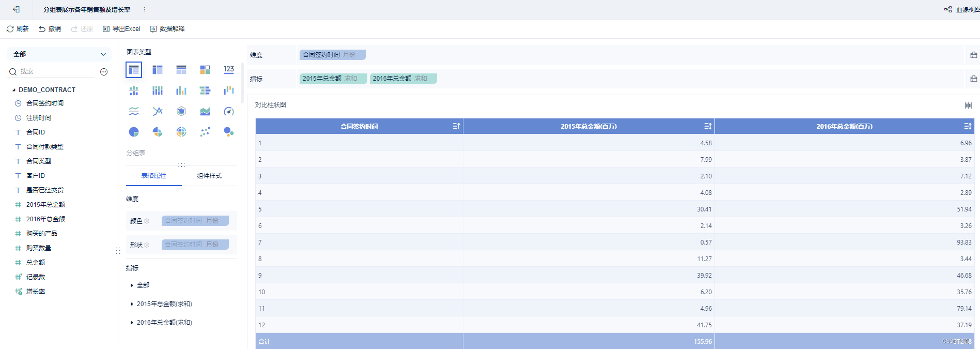Select the multi-series column chart icon
The height and width of the screenshot is (349, 980).
(x=181, y=90)
